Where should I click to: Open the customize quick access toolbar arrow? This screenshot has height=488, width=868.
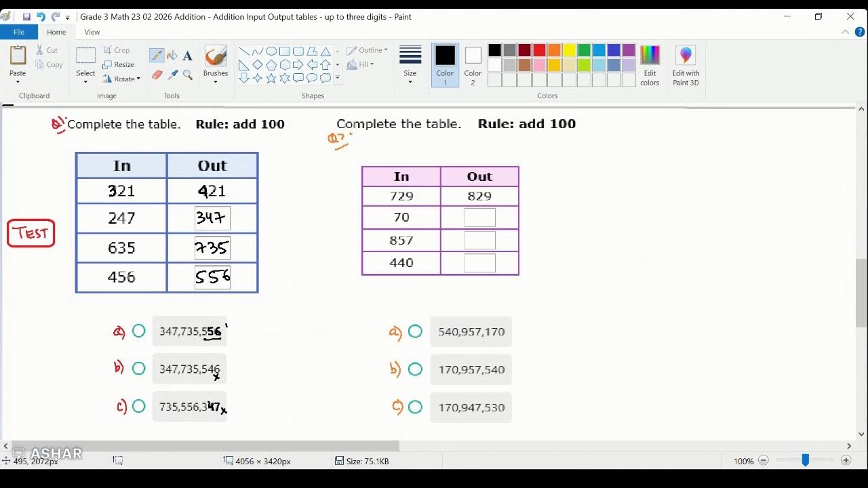(x=68, y=18)
